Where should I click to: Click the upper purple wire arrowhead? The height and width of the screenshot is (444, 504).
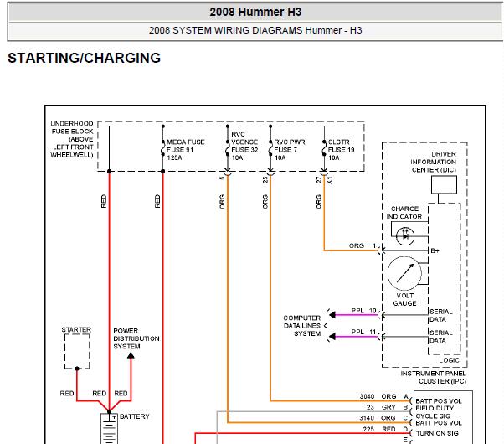coord(332,315)
